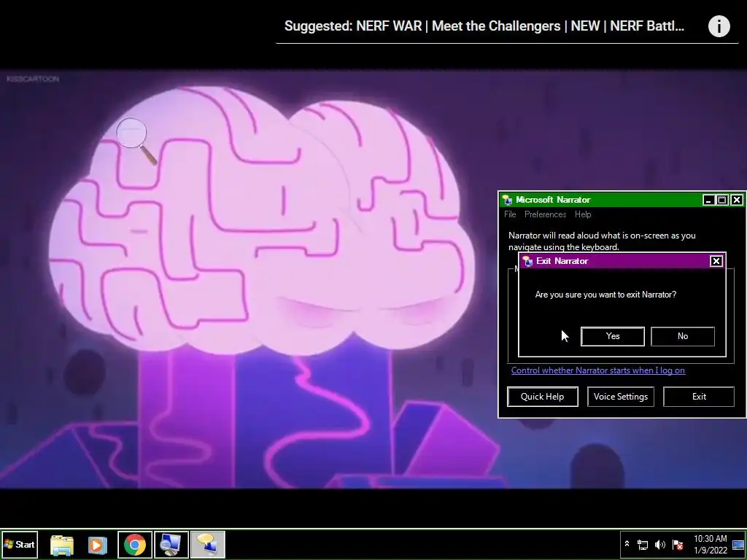This screenshot has height=560, width=747.
Task: Open link to control Narrator startup
Action: point(598,370)
